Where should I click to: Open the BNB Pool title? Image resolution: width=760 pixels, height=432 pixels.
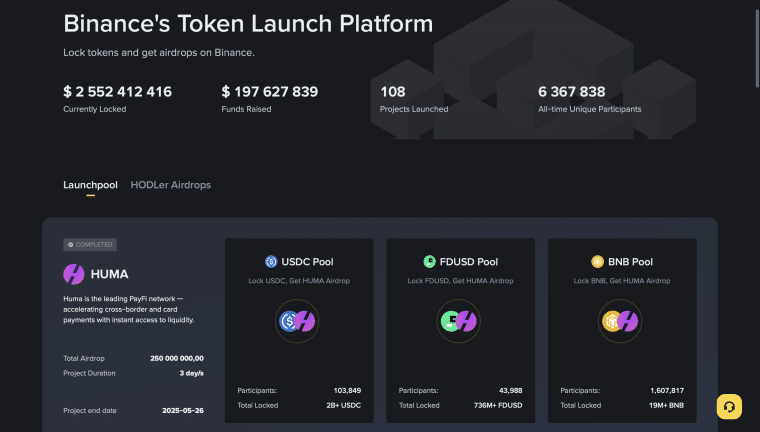(x=630, y=262)
